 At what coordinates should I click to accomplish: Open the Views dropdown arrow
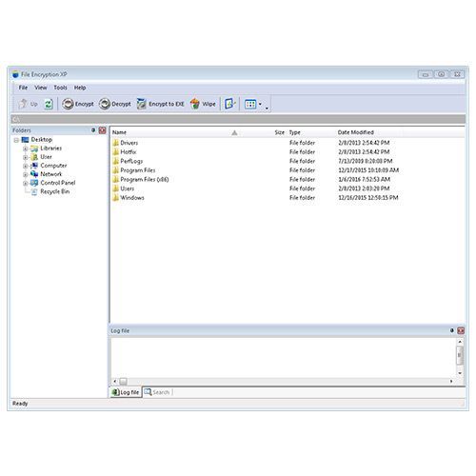(x=260, y=104)
